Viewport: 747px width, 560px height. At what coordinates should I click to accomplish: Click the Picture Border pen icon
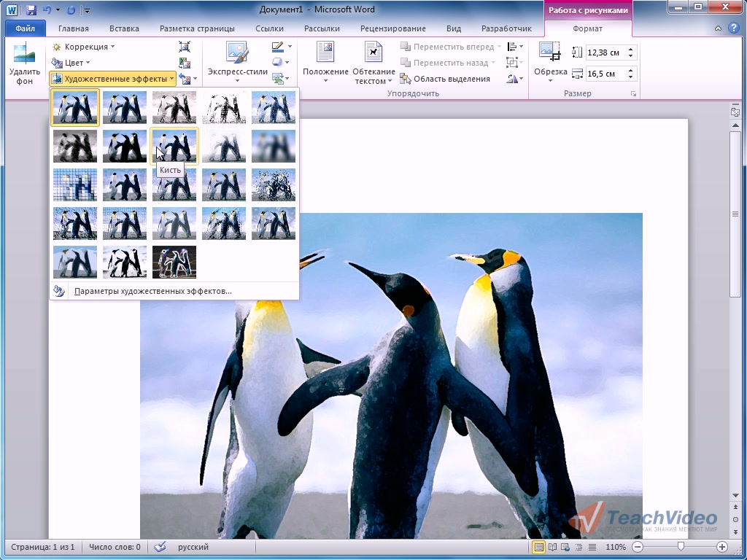pyautogui.click(x=277, y=47)
